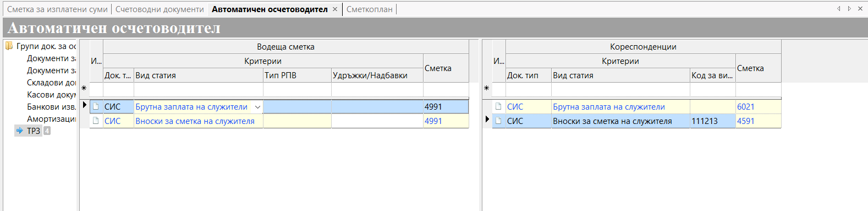Click СИС in the leading Брутна заплата row

[x=113, y=107]
